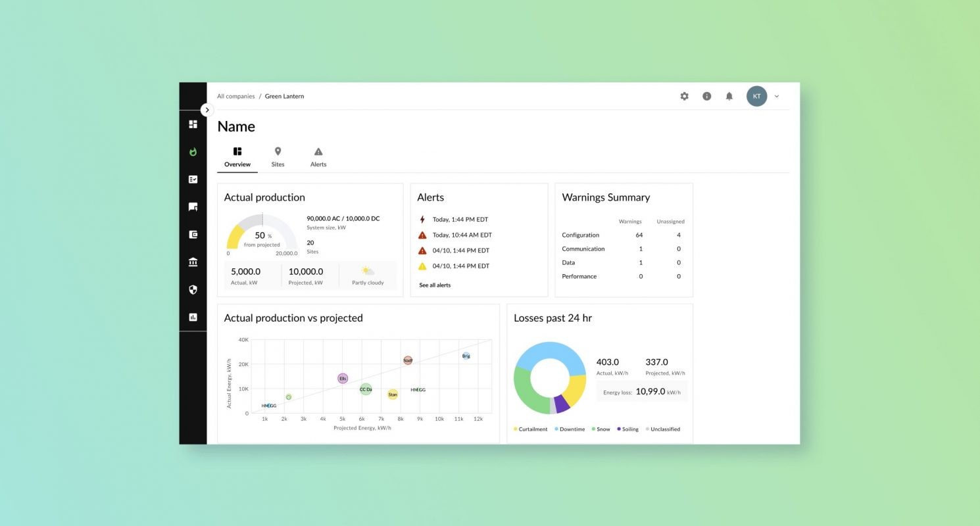Open the shield icon in sidebar
The height and width of the screenshot is (526, 980).
coord(193,289)
